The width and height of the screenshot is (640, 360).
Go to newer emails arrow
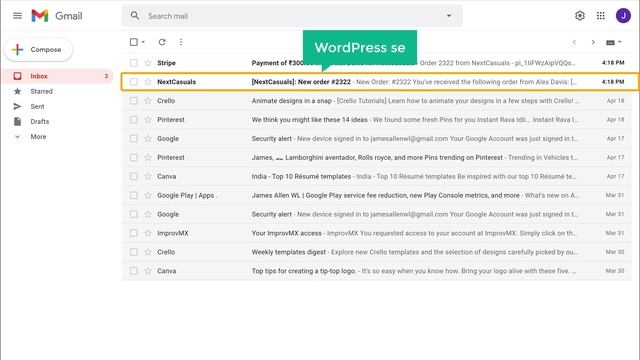coord(574,42)
